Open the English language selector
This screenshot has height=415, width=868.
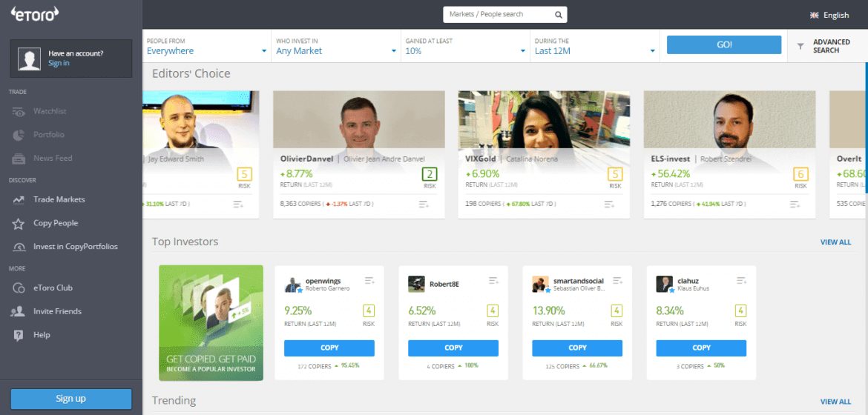[829, 15]
